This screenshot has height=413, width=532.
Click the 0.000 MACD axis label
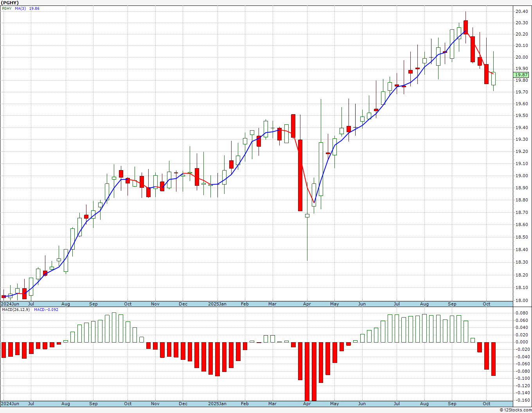pos(522,342)
